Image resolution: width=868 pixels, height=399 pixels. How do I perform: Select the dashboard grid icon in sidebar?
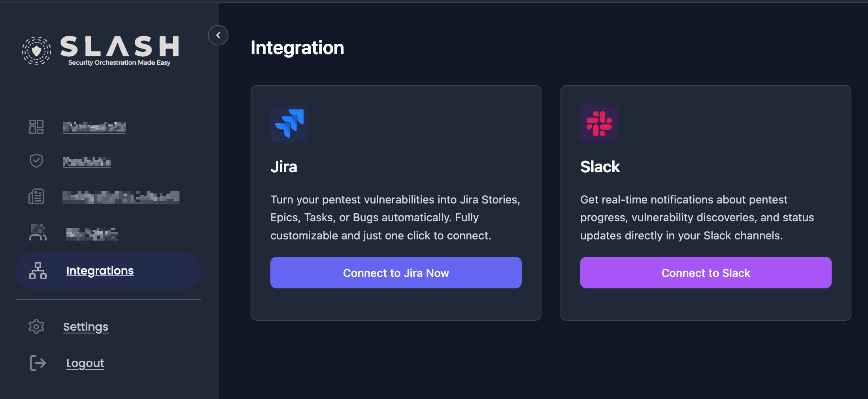click(x=36, y=126)
